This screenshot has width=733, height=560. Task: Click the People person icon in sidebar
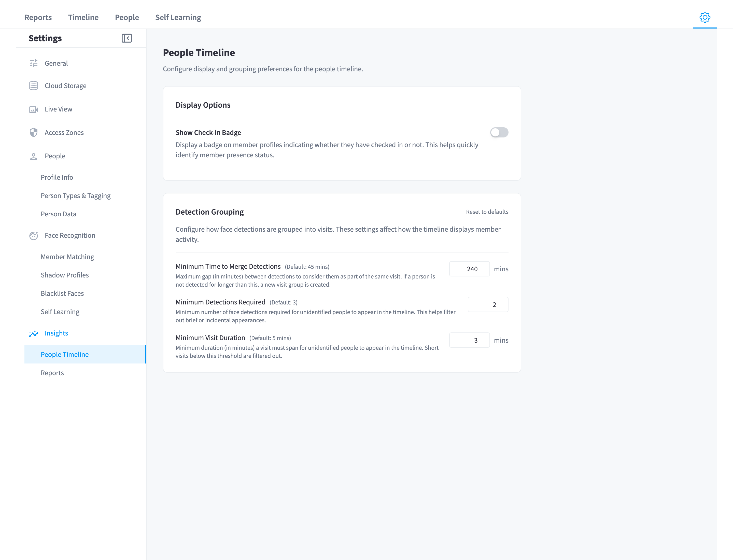point(34,156)
